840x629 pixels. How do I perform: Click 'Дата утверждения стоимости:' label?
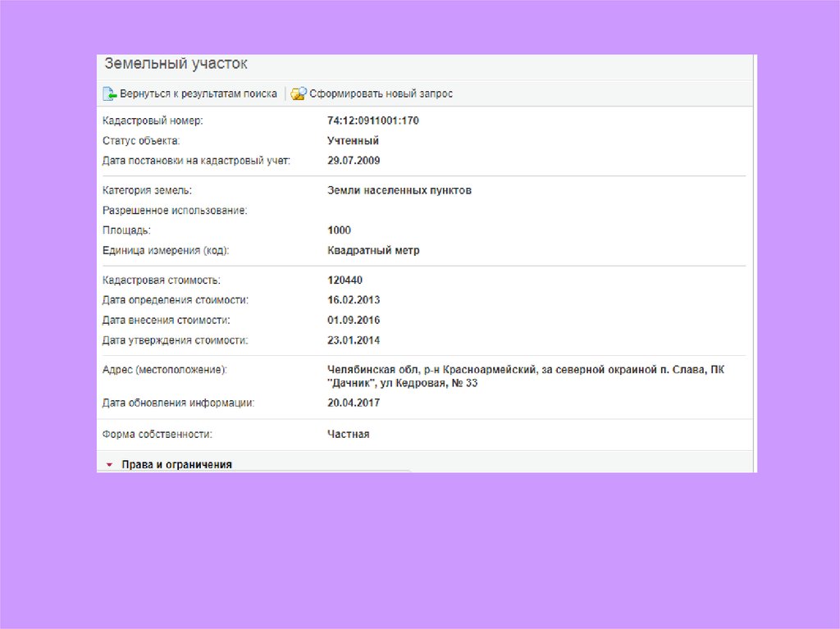tap(176, 340)
